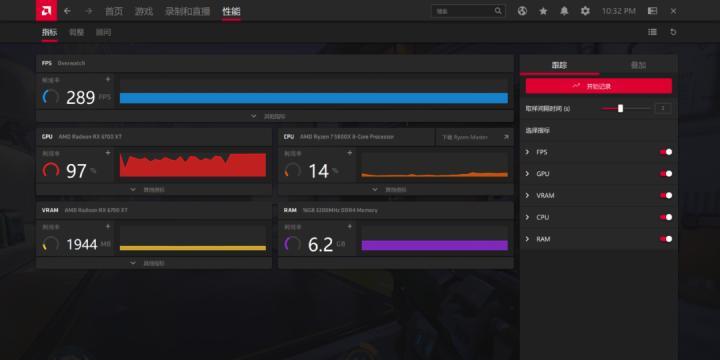Screen dimensions: 720x360
Task: Open the web browser globe icon
Action: pos(522,11)
